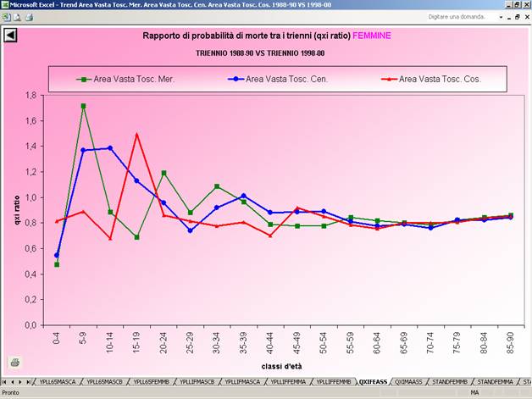
Task: Switch to the STANDFEMMB sheet tab
Action: (450, 382)
